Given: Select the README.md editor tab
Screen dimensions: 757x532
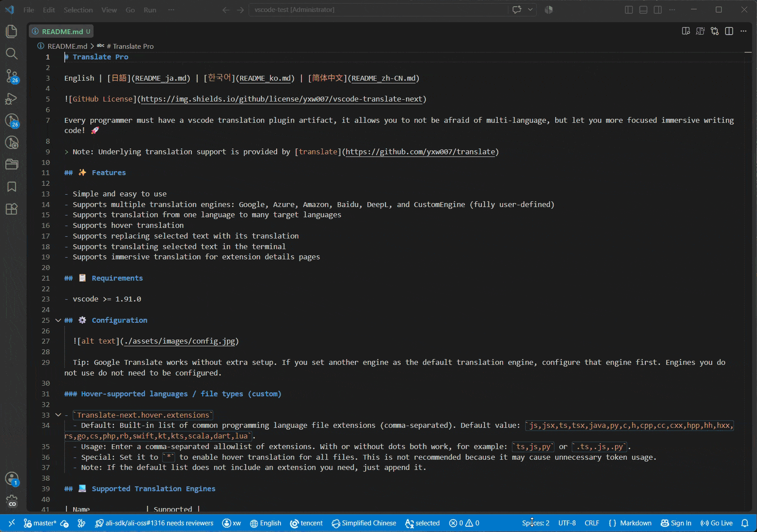Looking at the screenshot, I should click(x=61, y=31).
